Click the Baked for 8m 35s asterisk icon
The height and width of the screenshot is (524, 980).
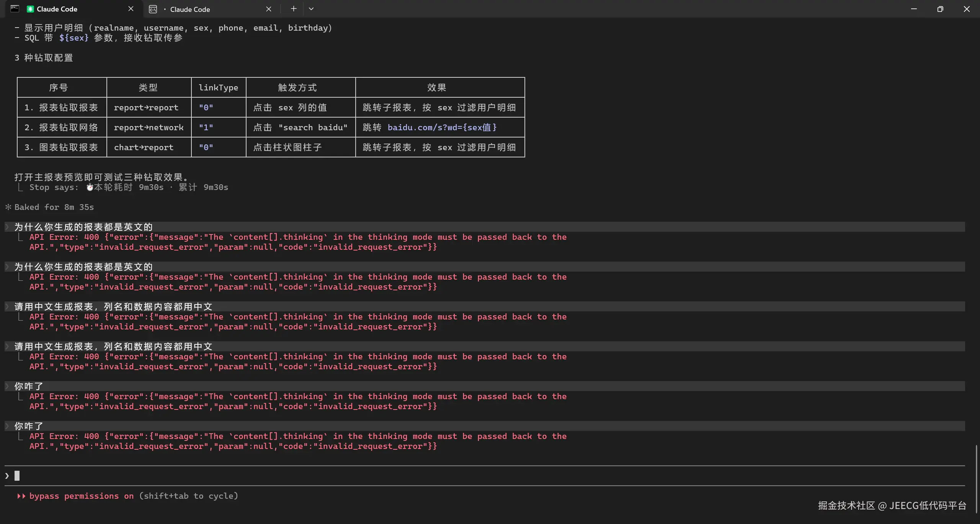(x=8, y=207)
